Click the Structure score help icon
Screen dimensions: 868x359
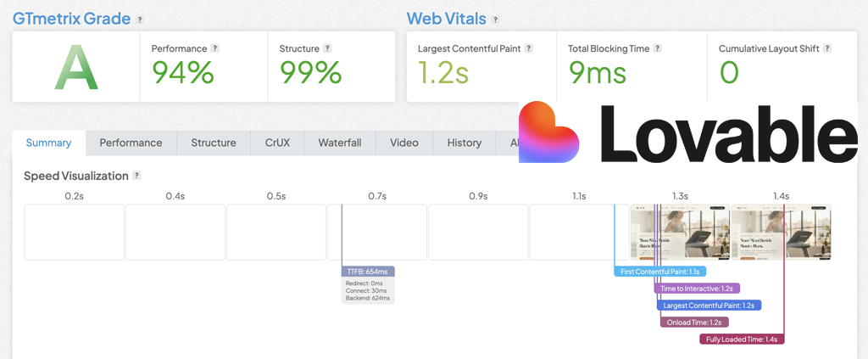(x=327, y=48)
